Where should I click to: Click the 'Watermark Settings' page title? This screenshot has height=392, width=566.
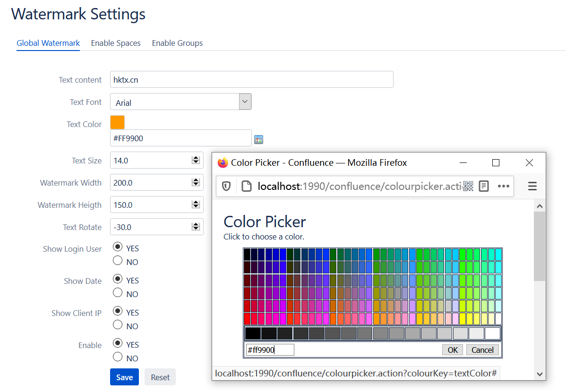pyautogui.click(x=78, y=14)
